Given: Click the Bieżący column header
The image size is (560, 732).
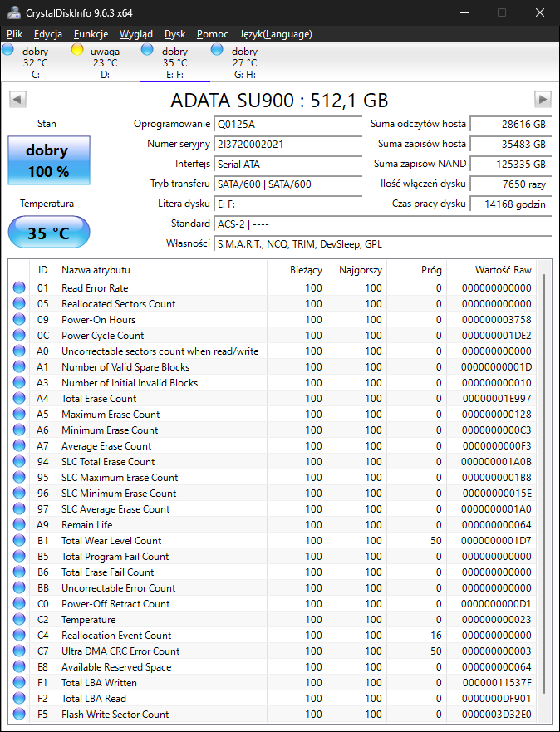Looking at the screenshot, I should point(297,270).
